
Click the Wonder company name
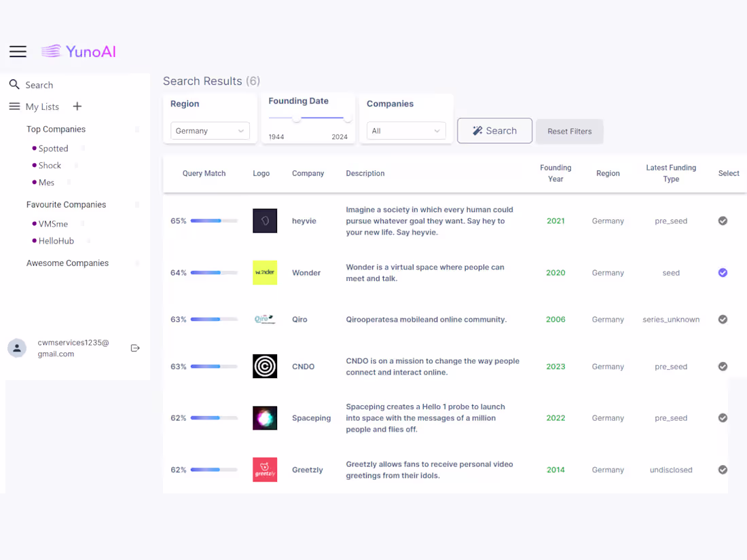[x=306, y=273]
